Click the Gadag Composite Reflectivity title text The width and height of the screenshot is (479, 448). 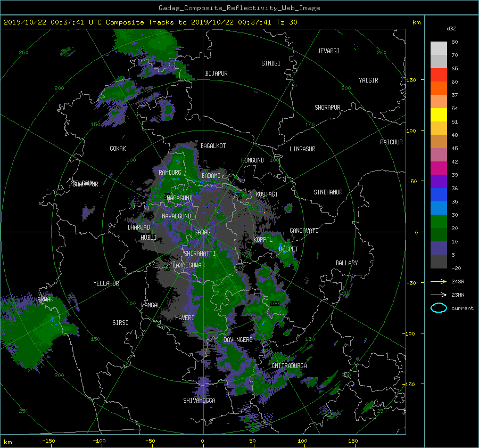(x=239, y=7)
